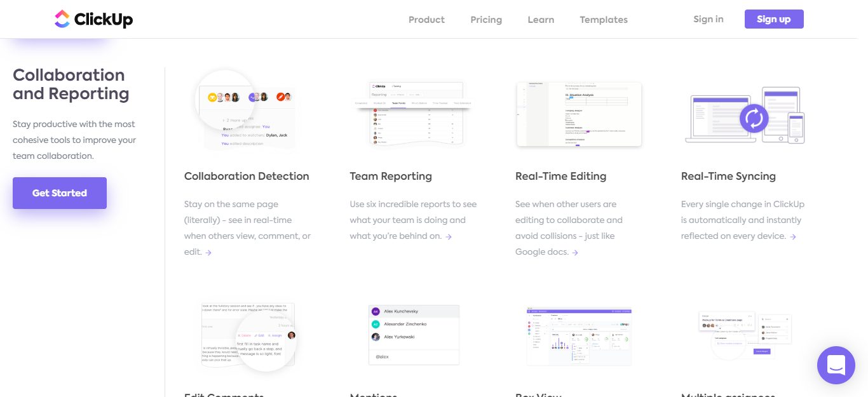Select Alex Kunchevsky in the Mentions illustration
The image size is (868, 397).
414,312
